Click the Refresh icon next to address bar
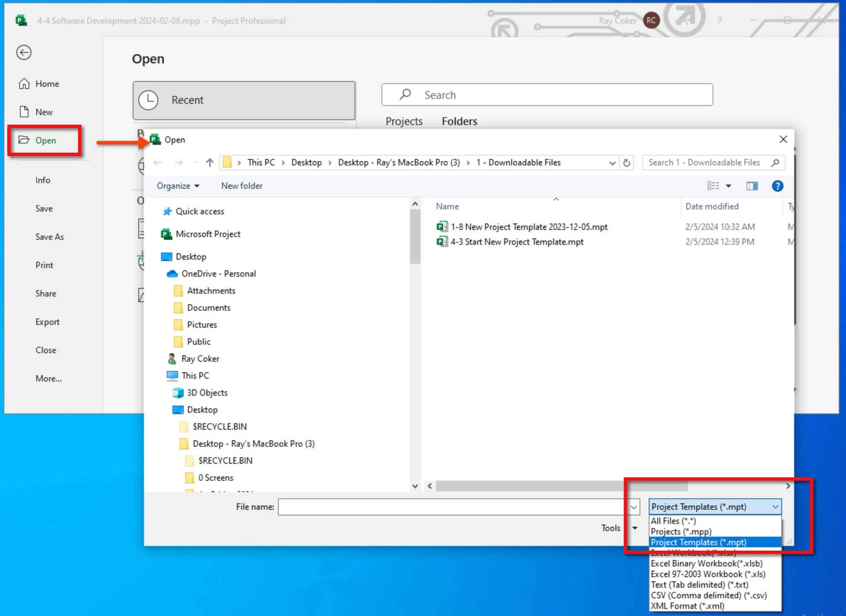846x616 pixels. point(627,163)
